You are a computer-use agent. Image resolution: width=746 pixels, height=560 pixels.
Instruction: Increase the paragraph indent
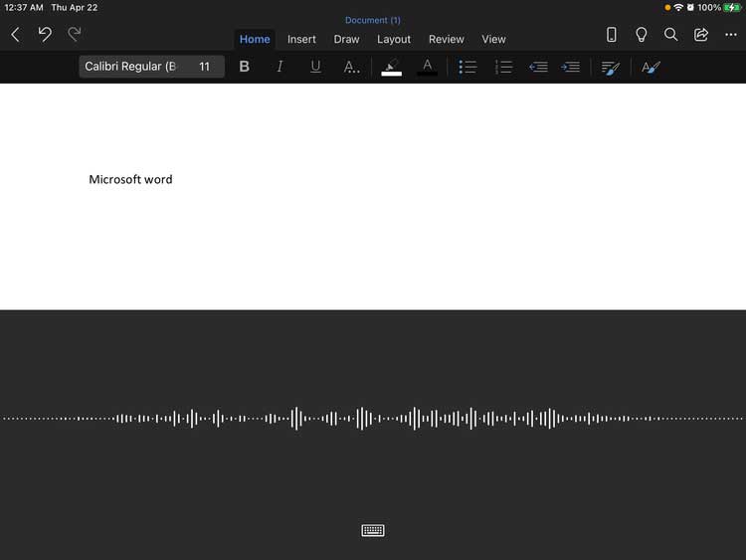(570, 67)
